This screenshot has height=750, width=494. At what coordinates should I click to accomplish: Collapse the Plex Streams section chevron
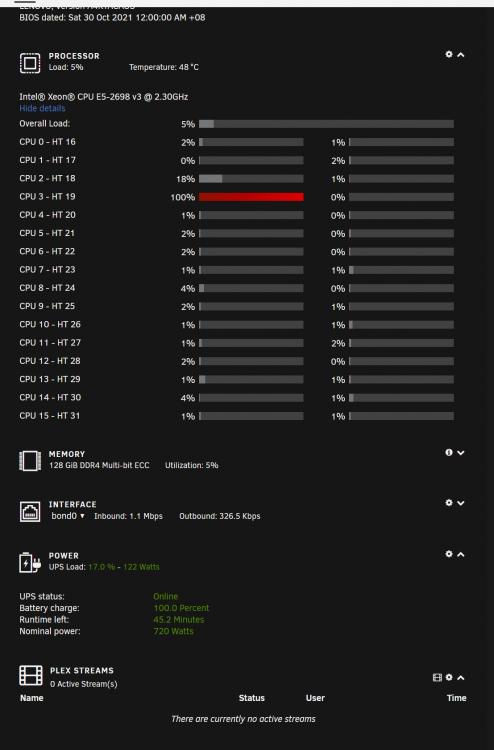(x=461, y=678)
